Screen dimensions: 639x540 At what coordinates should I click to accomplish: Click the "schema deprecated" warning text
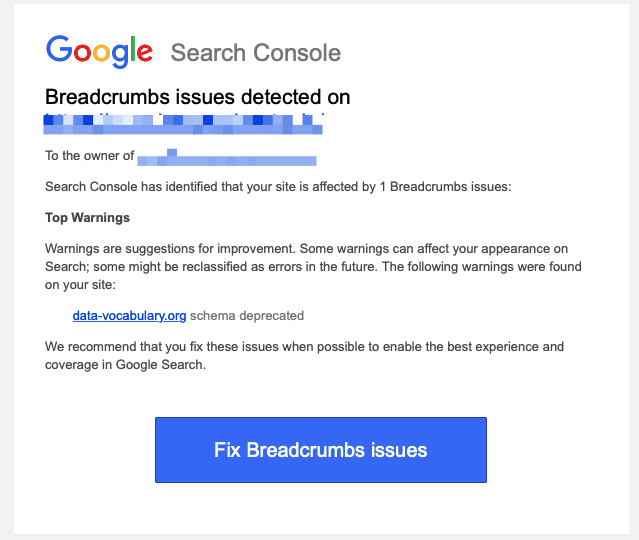pyautogui.click(x=247, y=316)
